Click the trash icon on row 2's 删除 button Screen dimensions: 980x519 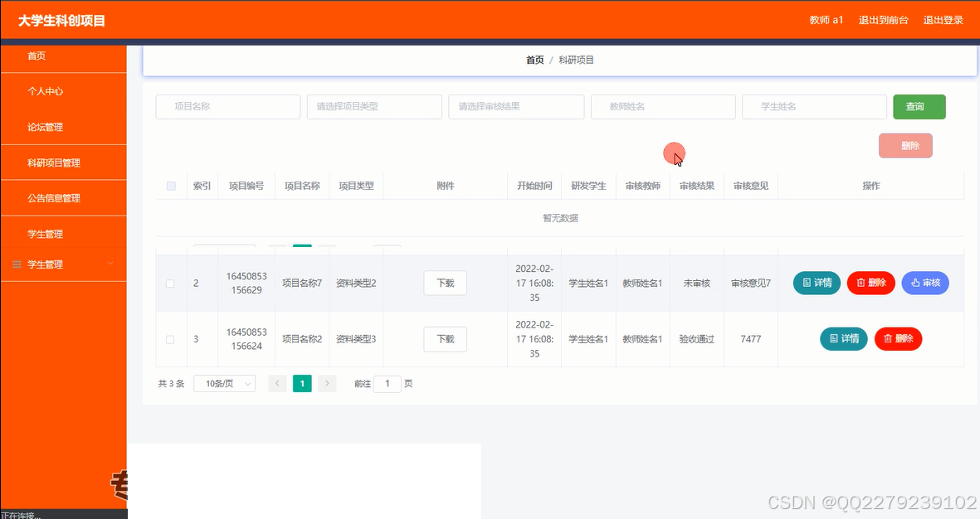[861, 282]
